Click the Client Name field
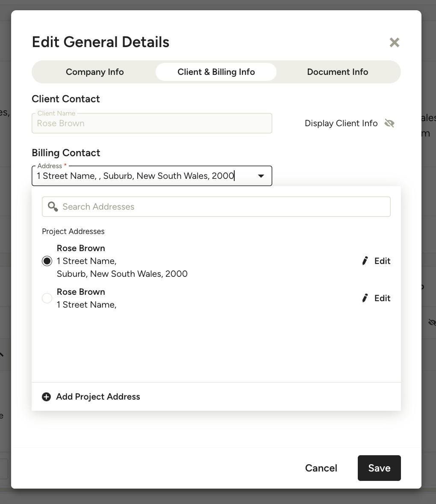This screenshot has height=504, width=436. (x=152, y=123)
